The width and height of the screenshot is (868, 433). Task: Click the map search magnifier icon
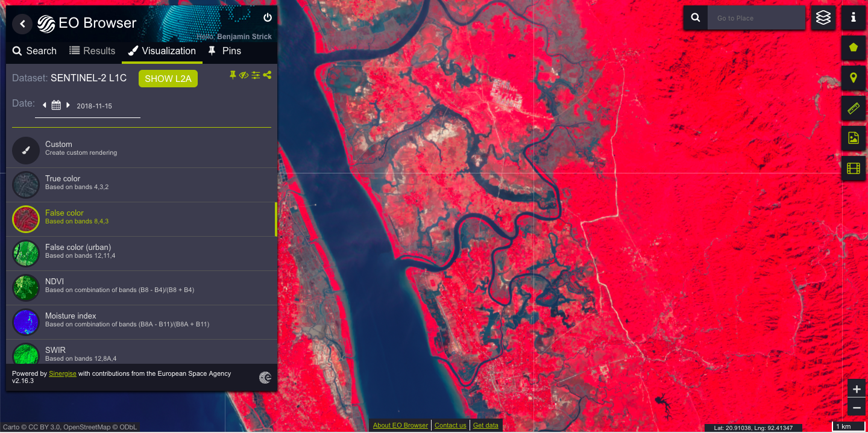click(x=696, y=18)
